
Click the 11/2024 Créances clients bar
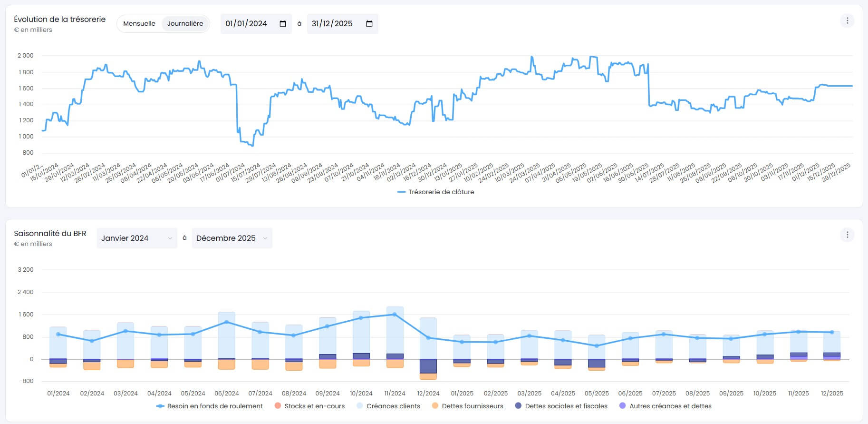(x=395, y=330)
